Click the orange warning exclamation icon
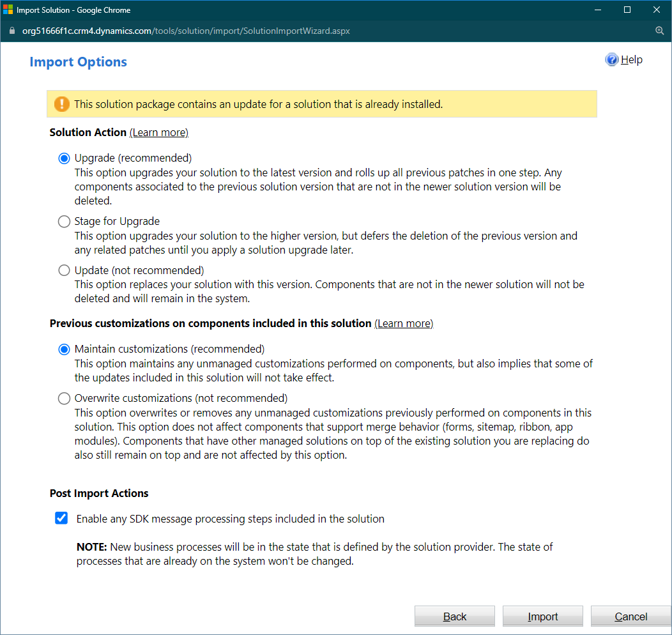This screenshot has width=672, height=635. (x=61, y=104)
